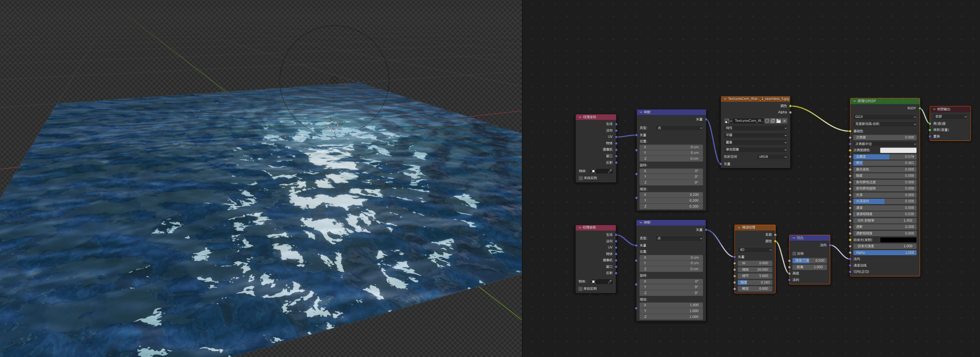Viewport: 980px width, 357px height.
Task: Click the 自发光(发射) black color swatch
Action: [898, 240]
